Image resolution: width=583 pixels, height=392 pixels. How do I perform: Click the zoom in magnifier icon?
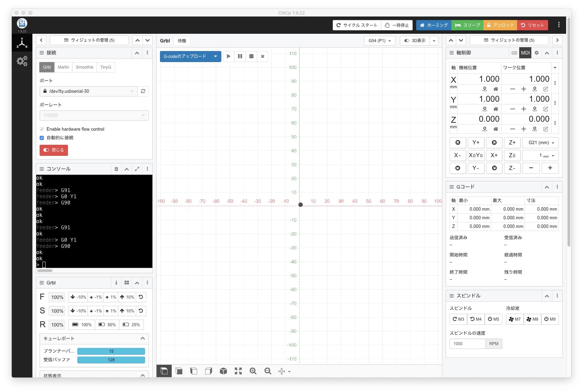pyautogui.click(x=253, y=371)
